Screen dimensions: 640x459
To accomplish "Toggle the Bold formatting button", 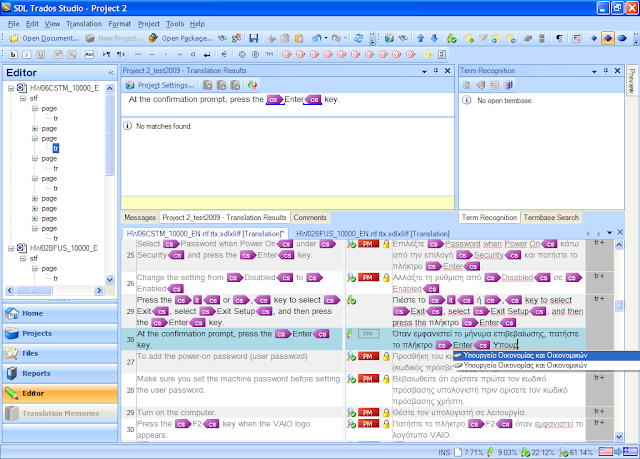I will [13, 54].
